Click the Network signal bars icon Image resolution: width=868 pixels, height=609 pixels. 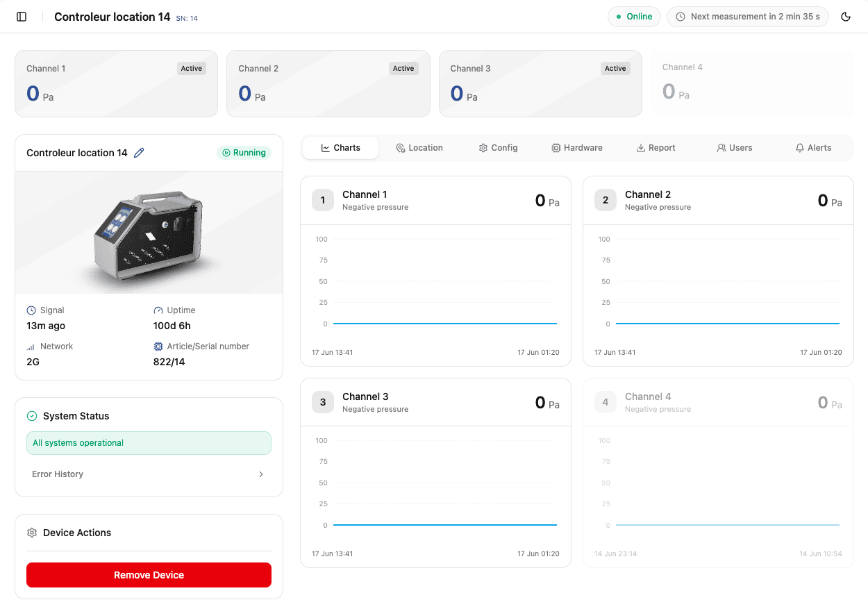tap(31, 347)
